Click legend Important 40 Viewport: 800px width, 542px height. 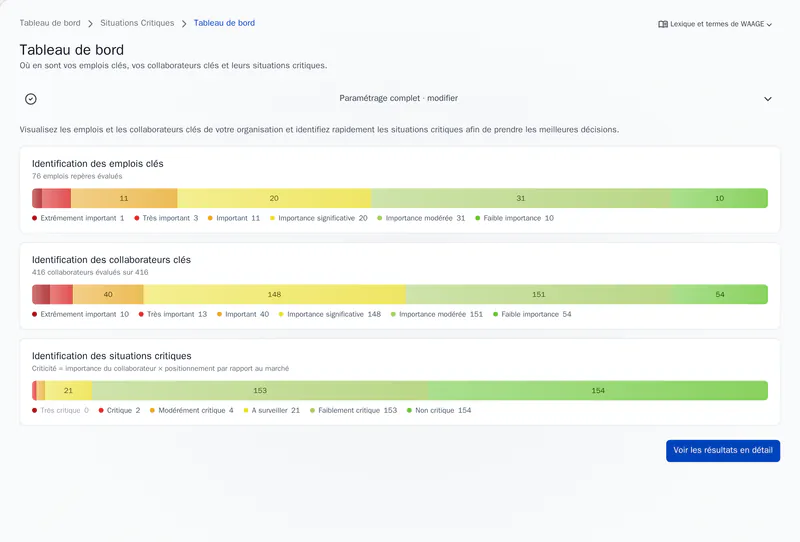(x=243, y=314)
